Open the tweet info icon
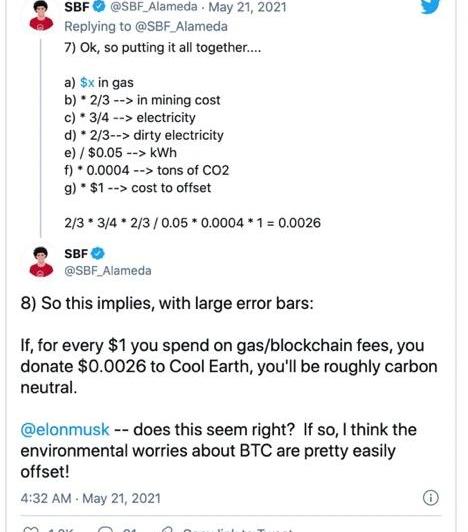Screen dimensions: 468x532 click(431, 498)
